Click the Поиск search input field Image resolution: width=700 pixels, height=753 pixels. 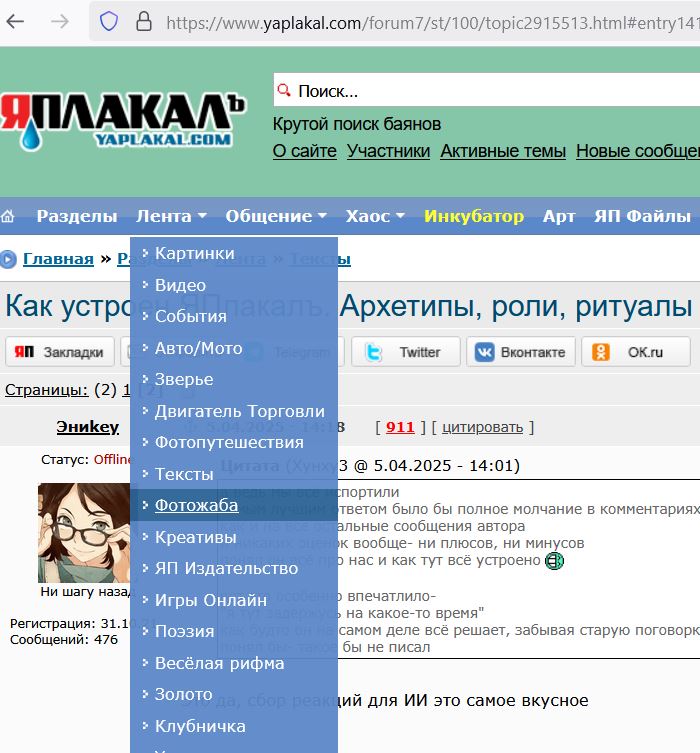tap(487, 90)
